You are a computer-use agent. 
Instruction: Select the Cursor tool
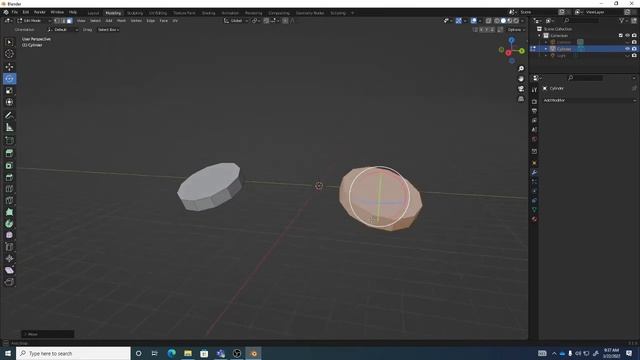click(x=9, y=53)
